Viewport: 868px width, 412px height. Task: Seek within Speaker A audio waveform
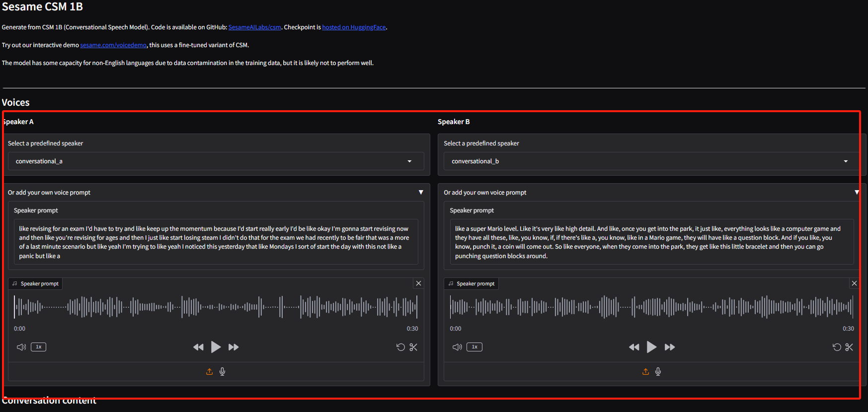click(x=216, y=307)
